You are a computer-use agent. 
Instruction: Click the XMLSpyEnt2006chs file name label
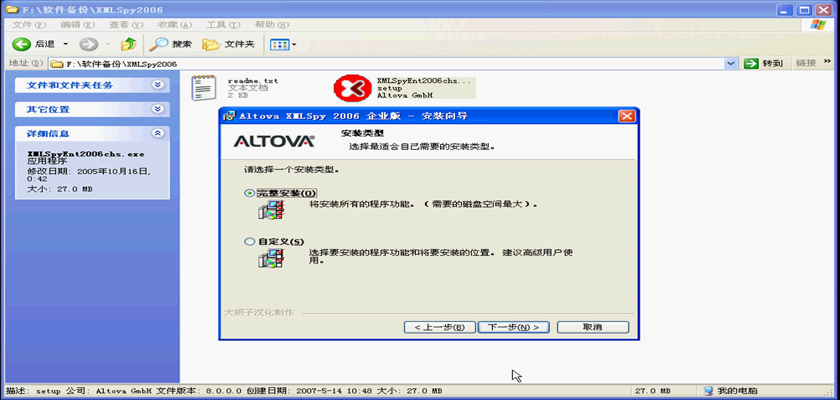[x=424, y=80]
